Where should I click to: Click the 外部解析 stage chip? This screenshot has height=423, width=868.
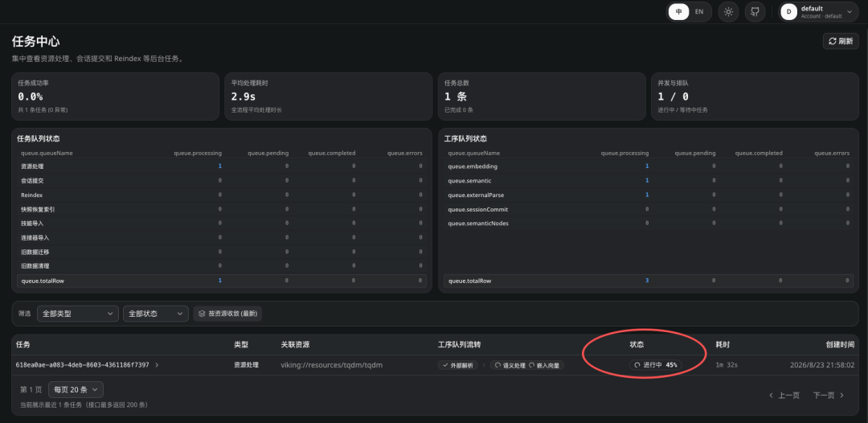458,365
